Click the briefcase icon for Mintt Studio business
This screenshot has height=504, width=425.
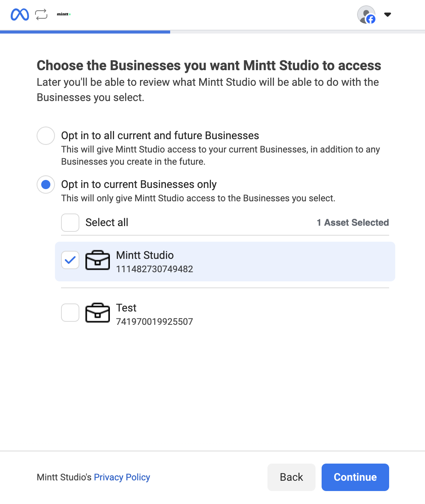click(98, 260)
